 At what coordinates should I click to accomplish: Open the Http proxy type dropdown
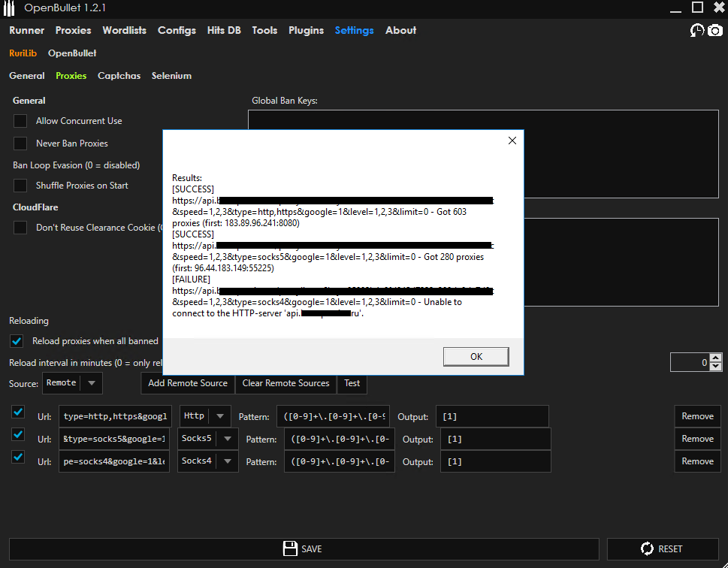tap(222, 415)
